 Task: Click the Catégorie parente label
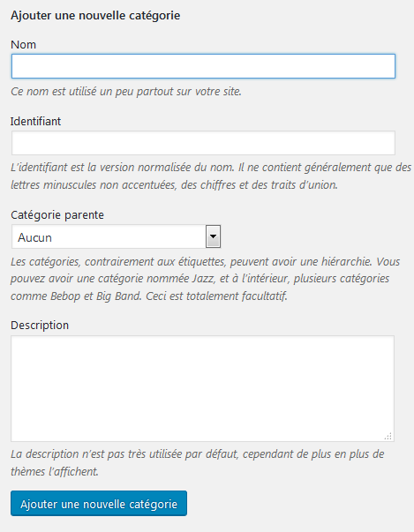click(57, 214)
